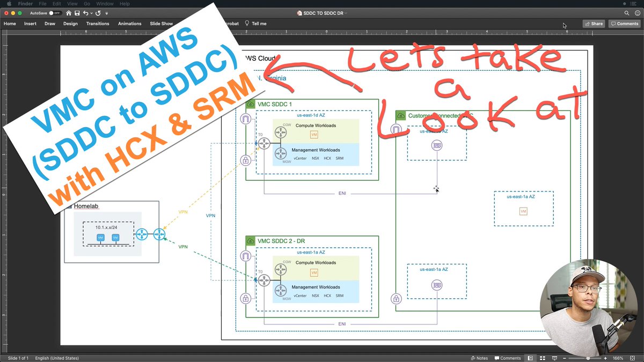Click the zoom slider handle
This screenshot has height=362, width=644.
pyautogui.click(x=588, y=358)
